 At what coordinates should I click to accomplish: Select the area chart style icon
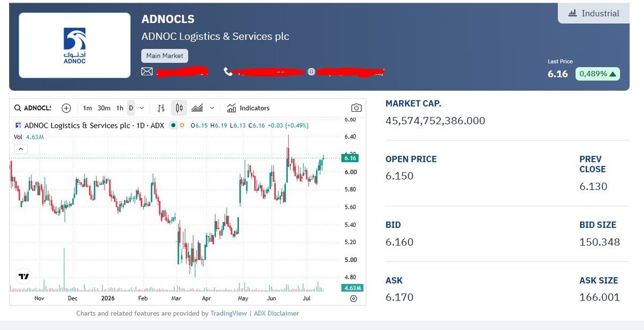tap(197, 108)
